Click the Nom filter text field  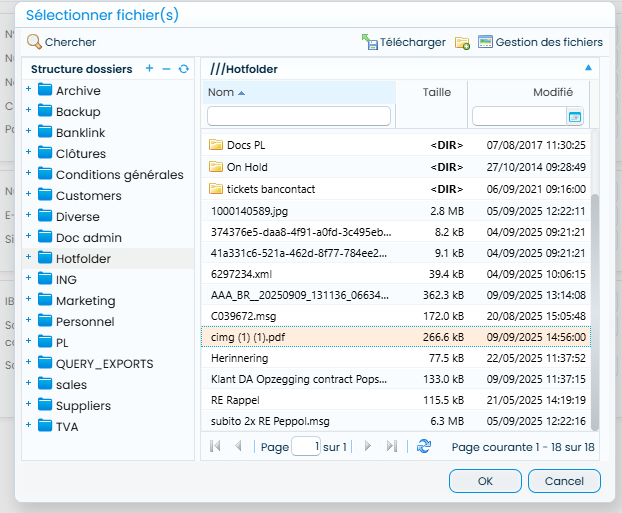coord(299,116)
